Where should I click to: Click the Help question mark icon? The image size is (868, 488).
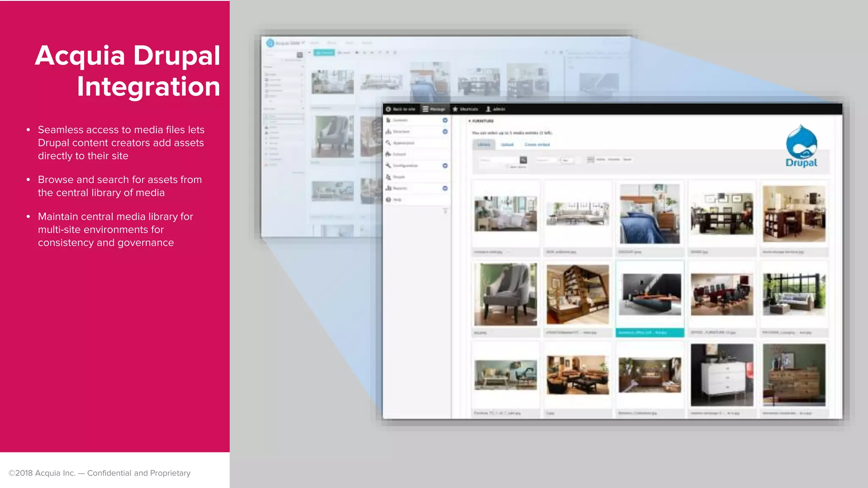(388, 200)
